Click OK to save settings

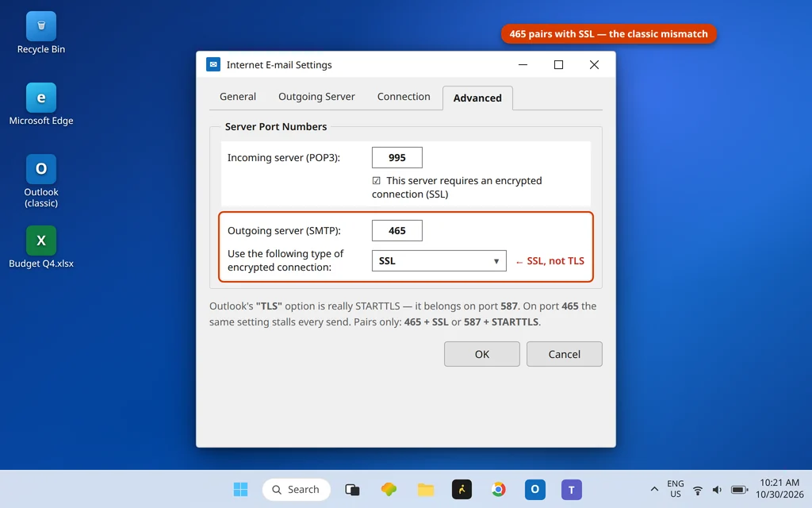click(x=482, y=354)
